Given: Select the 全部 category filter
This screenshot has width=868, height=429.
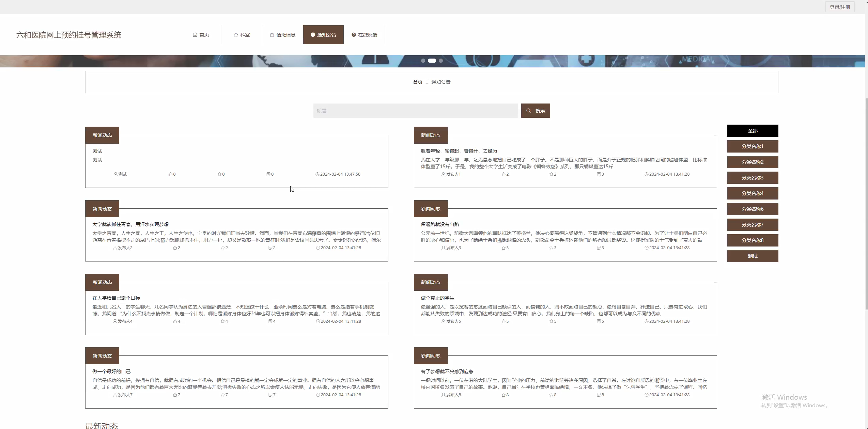Looking at the screenshot, I should (753, 131).
